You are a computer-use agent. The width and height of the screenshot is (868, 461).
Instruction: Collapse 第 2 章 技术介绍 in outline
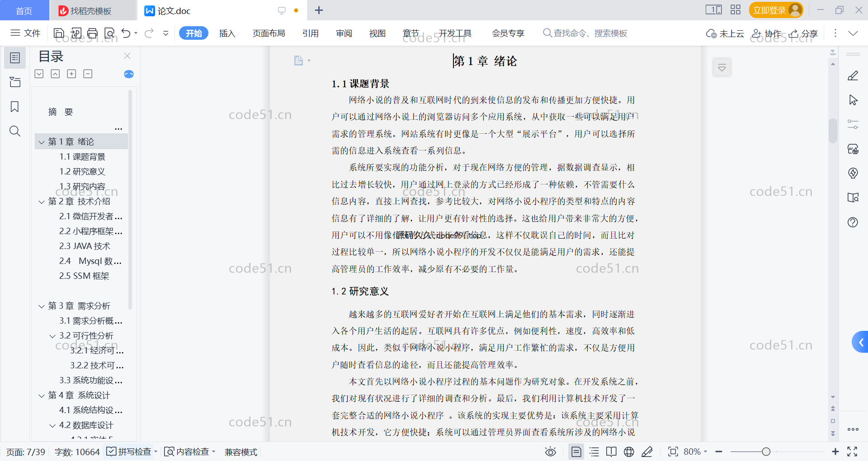42,202
